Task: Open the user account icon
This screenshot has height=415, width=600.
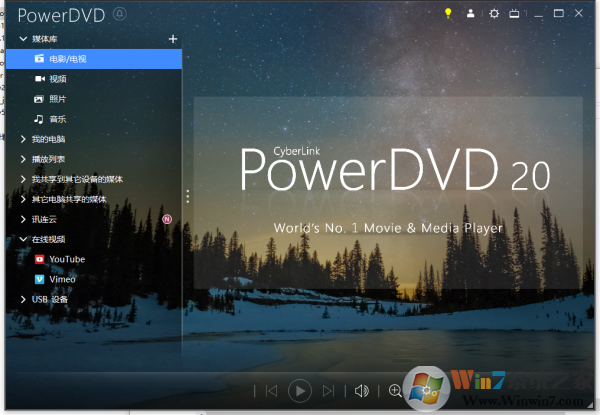Action: [x=470, y=14]
